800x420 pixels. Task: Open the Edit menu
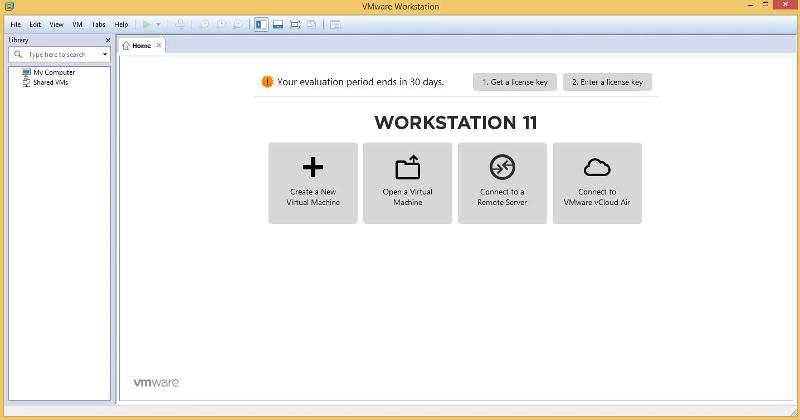[35, 24]
